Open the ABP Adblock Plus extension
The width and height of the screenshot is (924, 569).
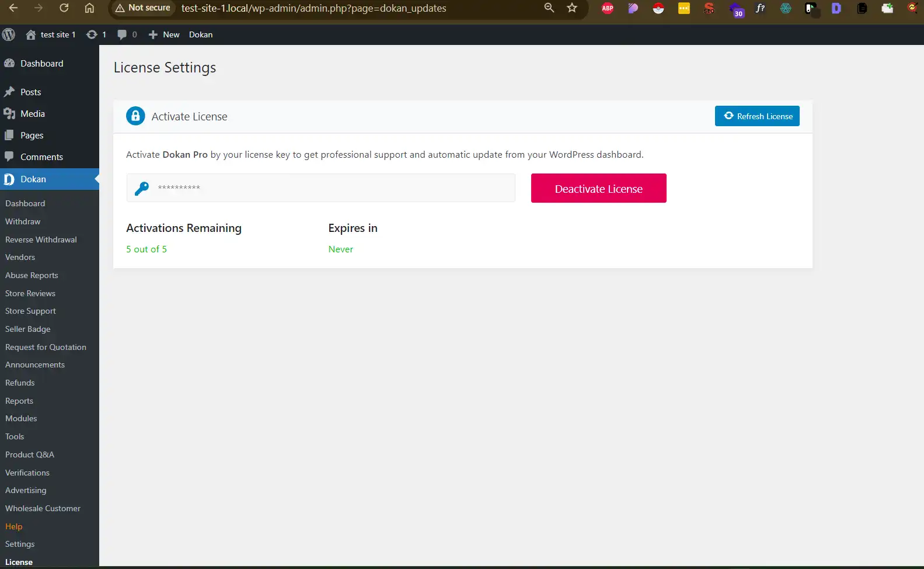(608, 8)
